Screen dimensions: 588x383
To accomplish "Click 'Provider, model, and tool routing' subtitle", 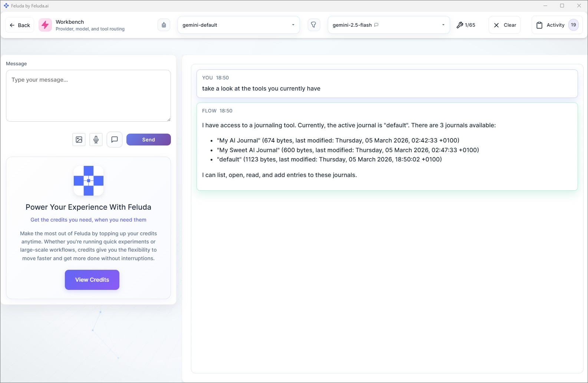I will click(x=90, y=29).
